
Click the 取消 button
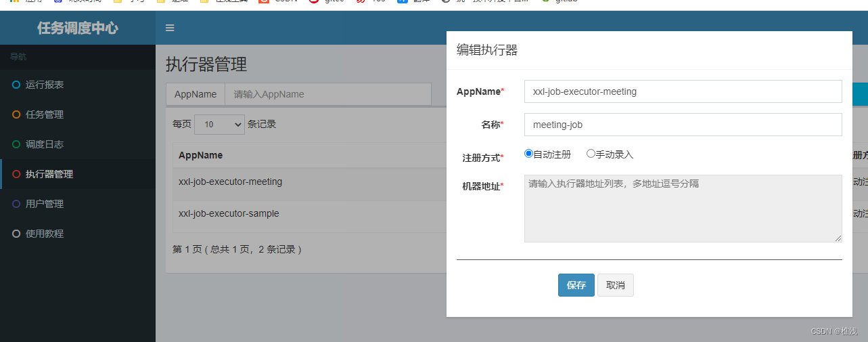click(x=615, y=285)
